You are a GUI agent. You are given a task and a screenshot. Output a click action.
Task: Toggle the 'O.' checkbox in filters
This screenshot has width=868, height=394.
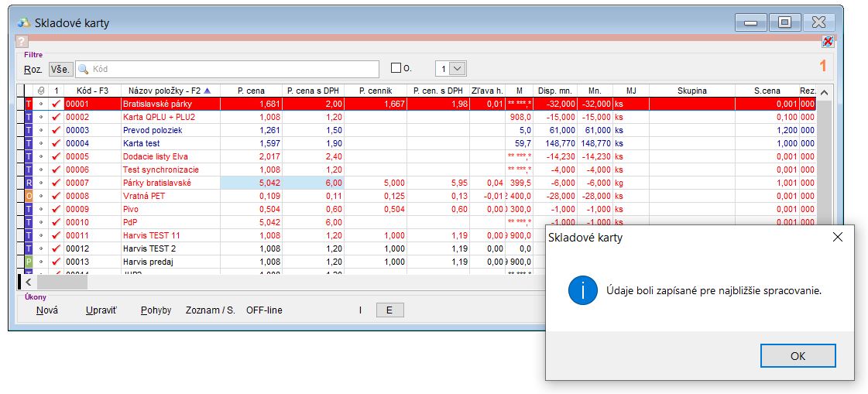point(396,68)
